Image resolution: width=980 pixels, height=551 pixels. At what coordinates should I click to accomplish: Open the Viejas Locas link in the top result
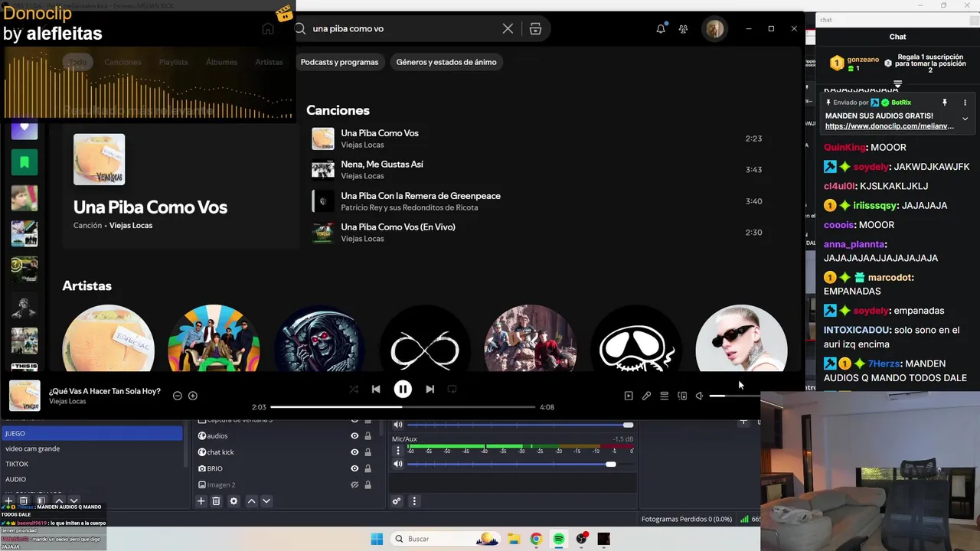[131, 226]
